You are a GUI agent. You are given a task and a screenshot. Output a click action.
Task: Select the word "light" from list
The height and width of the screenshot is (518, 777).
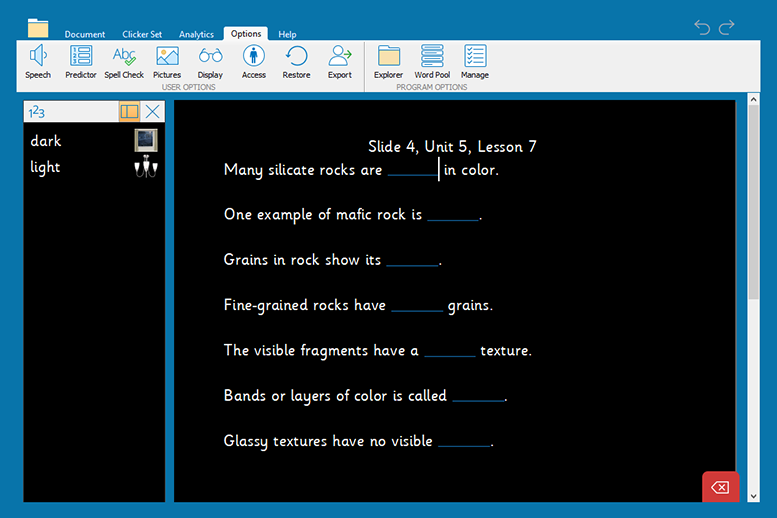coord(46,168)
